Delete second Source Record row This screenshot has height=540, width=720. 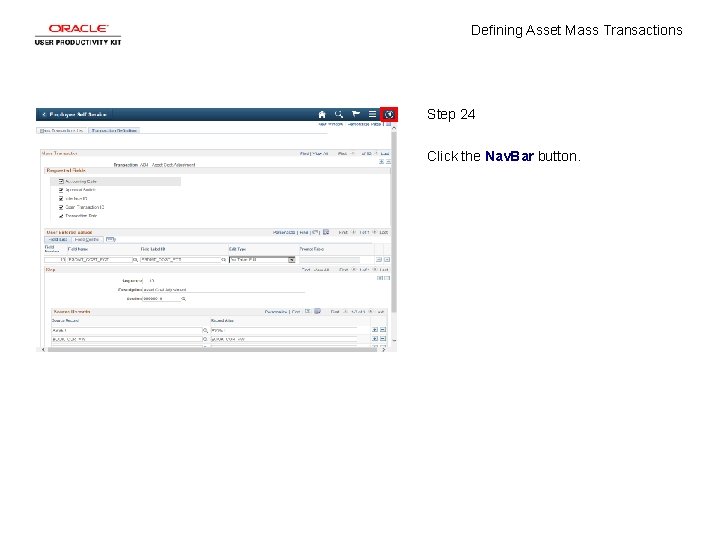383,338
